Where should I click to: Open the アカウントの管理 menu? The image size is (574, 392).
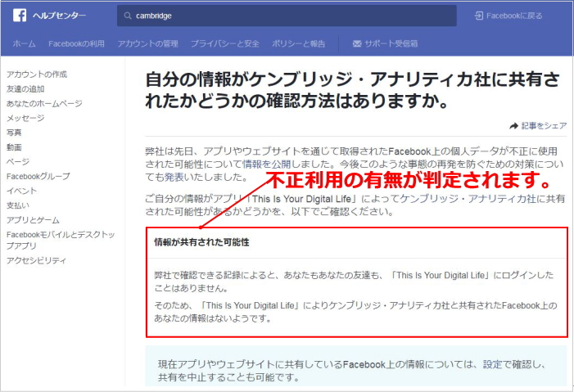point(148,43)
